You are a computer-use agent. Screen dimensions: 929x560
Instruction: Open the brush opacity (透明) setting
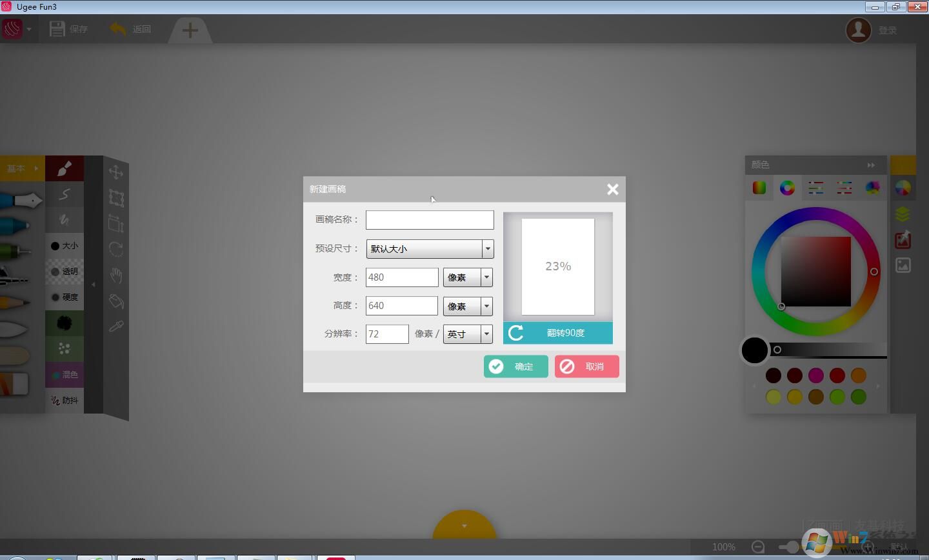tap(65, 272)
